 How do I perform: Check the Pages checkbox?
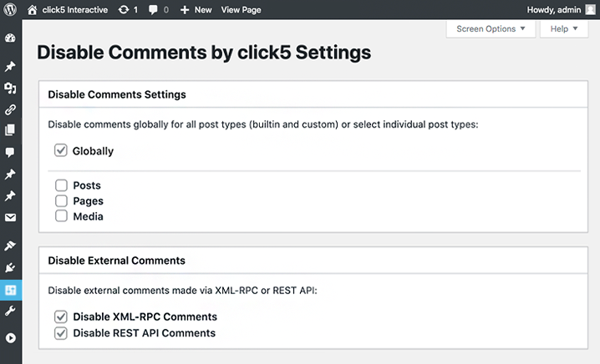tap(61, 200)
